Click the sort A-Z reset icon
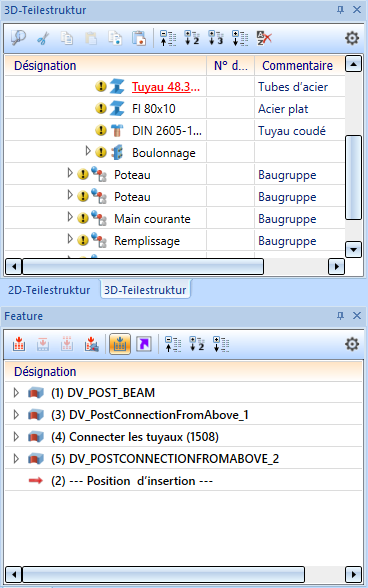Image resolution: width=368 pixels, height=588 pixels. [264, 38]
